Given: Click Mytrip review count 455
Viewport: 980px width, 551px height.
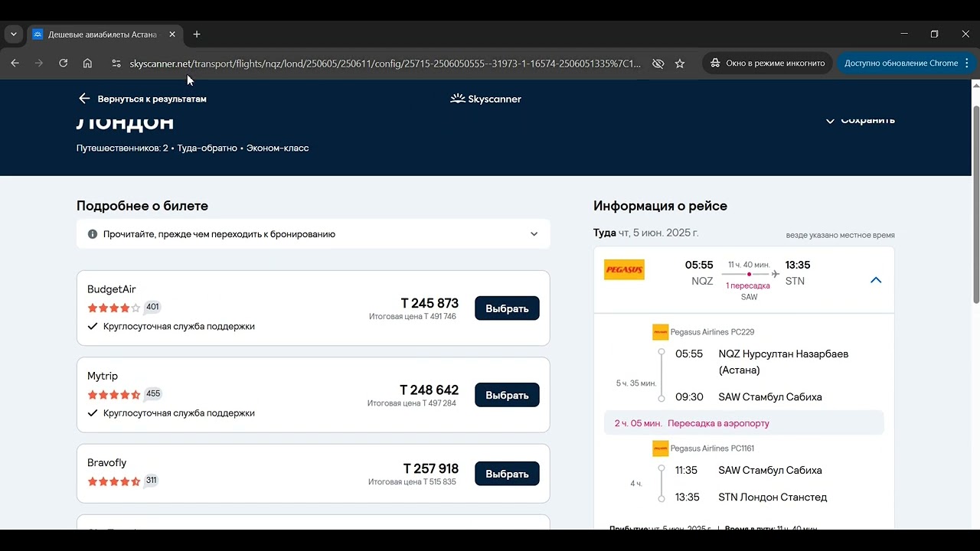Looking at the screenshot, I should (153, 393).
